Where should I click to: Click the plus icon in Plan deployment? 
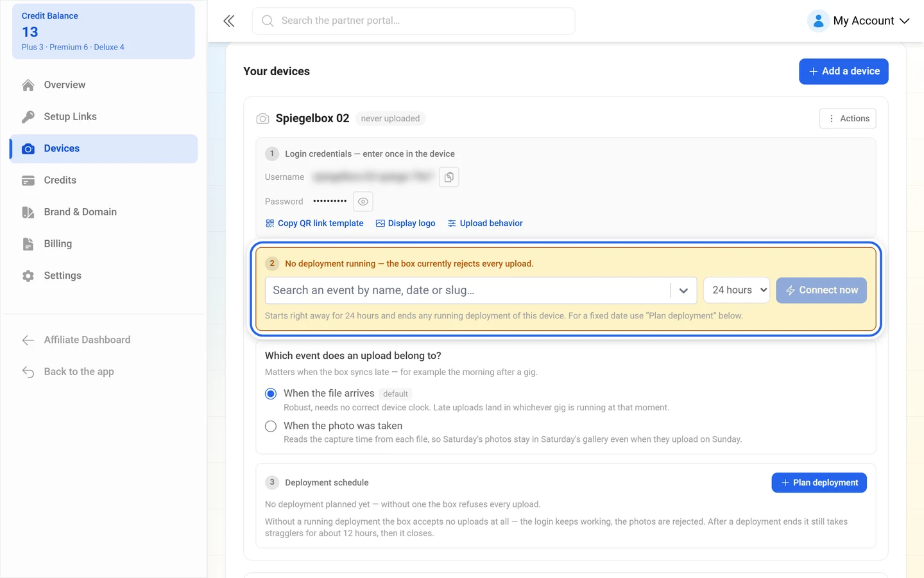tap(785, 483)
